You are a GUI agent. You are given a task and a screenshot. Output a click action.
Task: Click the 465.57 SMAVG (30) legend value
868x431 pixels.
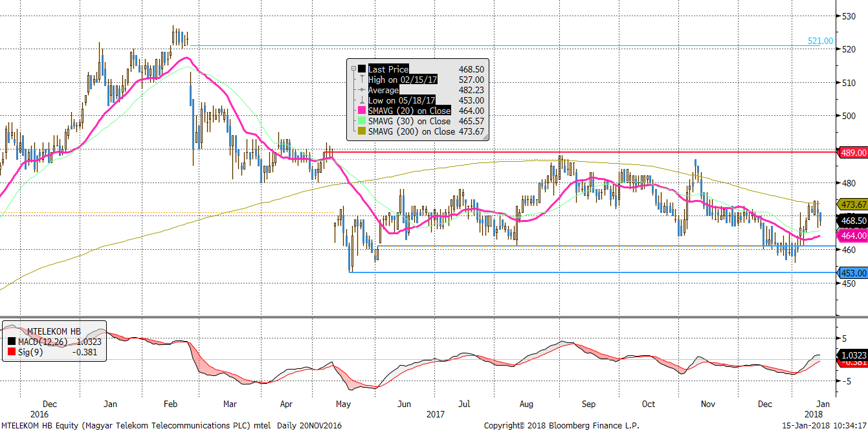click(471, 121)
